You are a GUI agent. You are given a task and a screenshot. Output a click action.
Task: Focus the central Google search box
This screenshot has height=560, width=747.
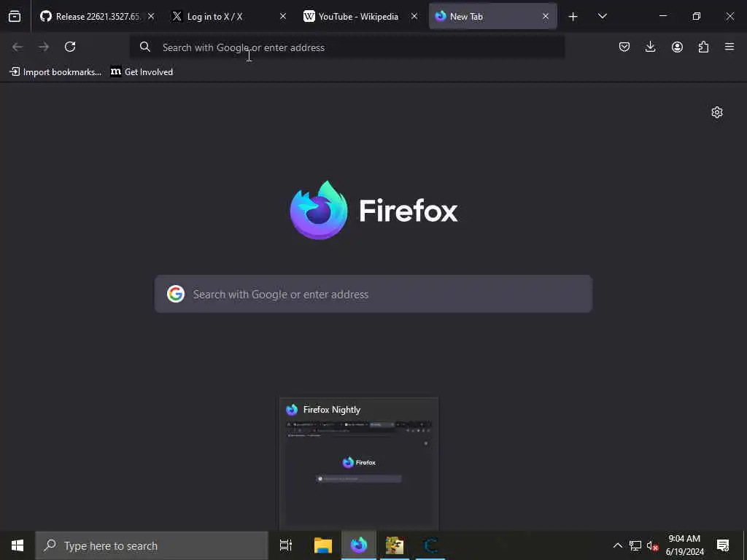373,294
